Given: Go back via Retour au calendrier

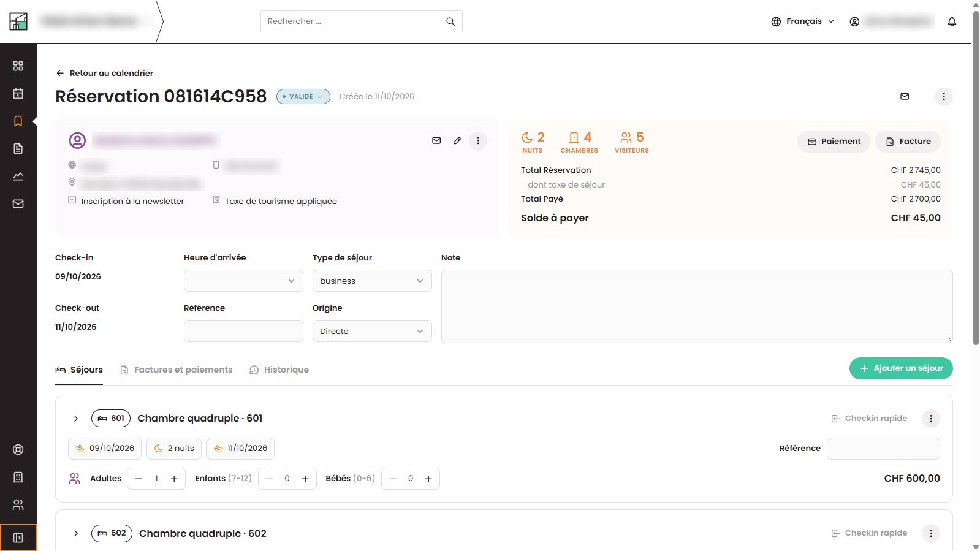Looking at the screenshot, I should coord(104,73).
